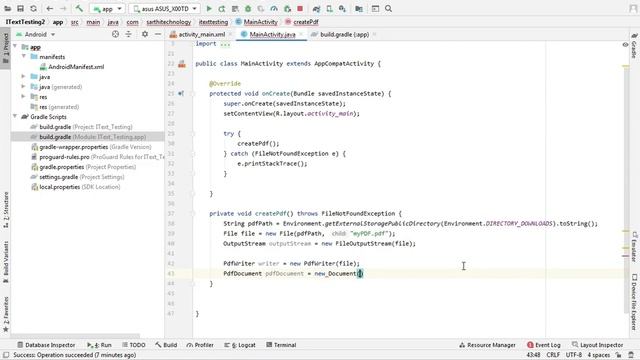640x360 pixels.
Task: Click the java breadcrumb item
Action: click(x=113, y=22)
